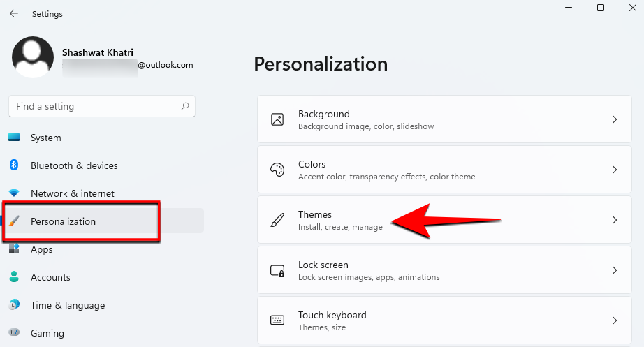Click the Shashwat Khatri account name

[97, 52]
